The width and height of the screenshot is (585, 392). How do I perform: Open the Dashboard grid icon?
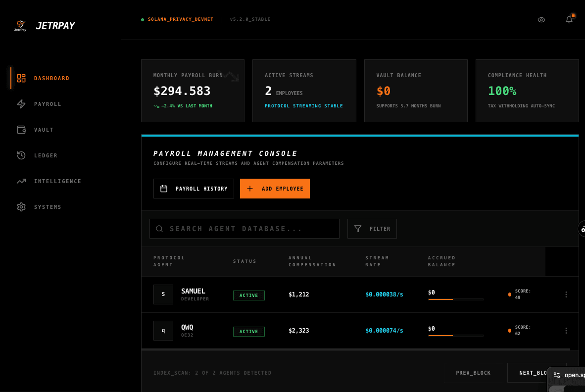(21, 78)
